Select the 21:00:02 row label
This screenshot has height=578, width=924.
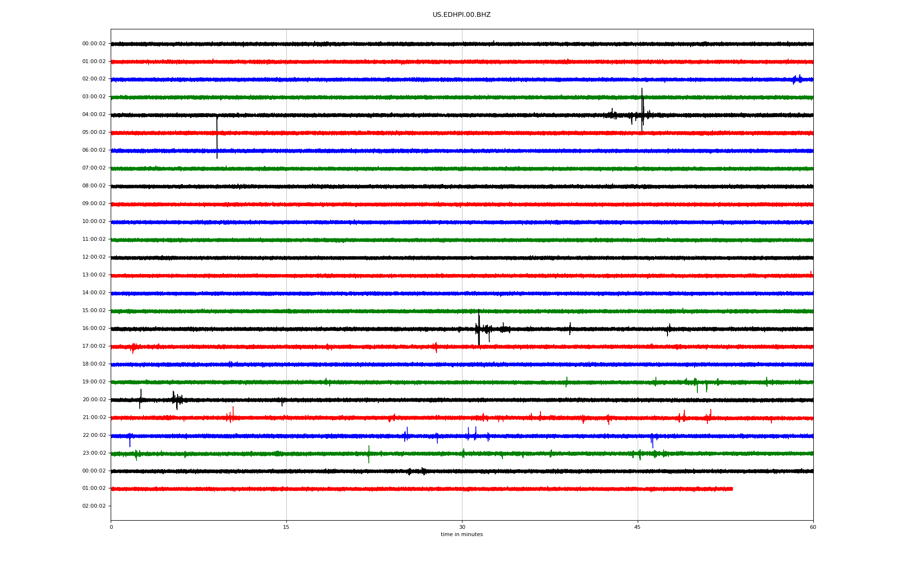94,418
